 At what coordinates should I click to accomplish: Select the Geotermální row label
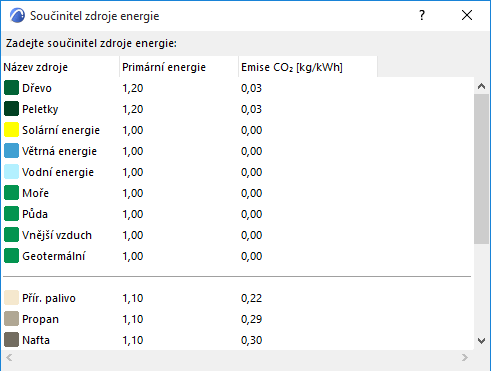[x=53, y=256]
